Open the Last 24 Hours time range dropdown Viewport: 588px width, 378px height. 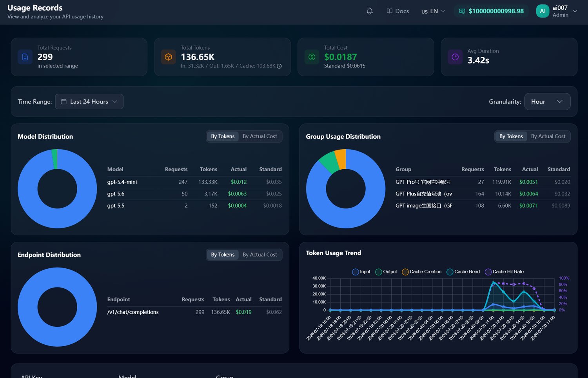click(89, 102)
